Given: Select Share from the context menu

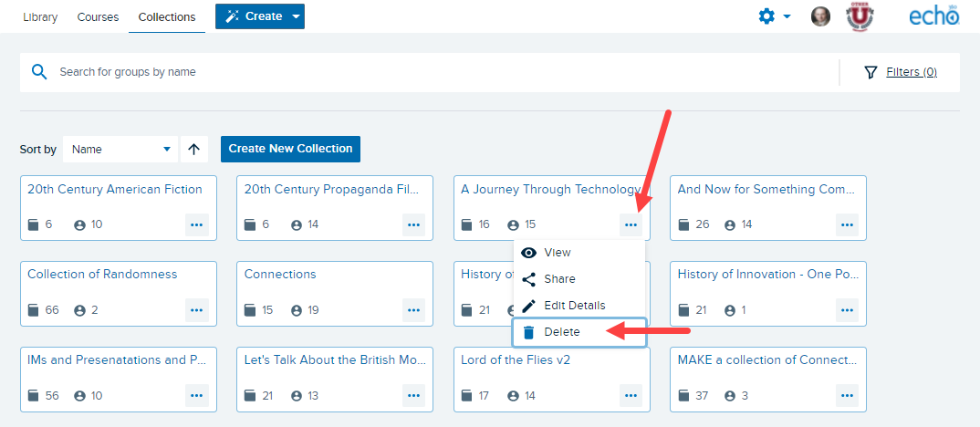Looking at the screenshot, I should [x=579, y=279].
